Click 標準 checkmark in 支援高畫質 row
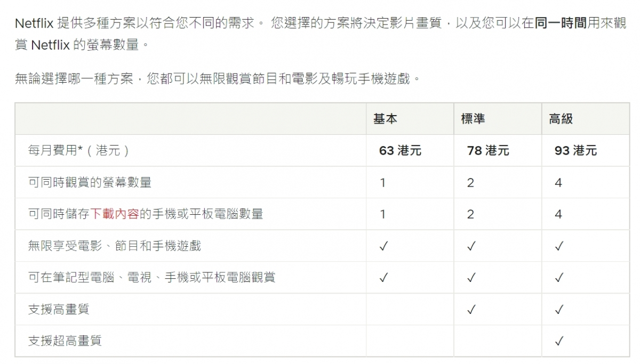Screen dimensions: 640x364 pos(471,309)
